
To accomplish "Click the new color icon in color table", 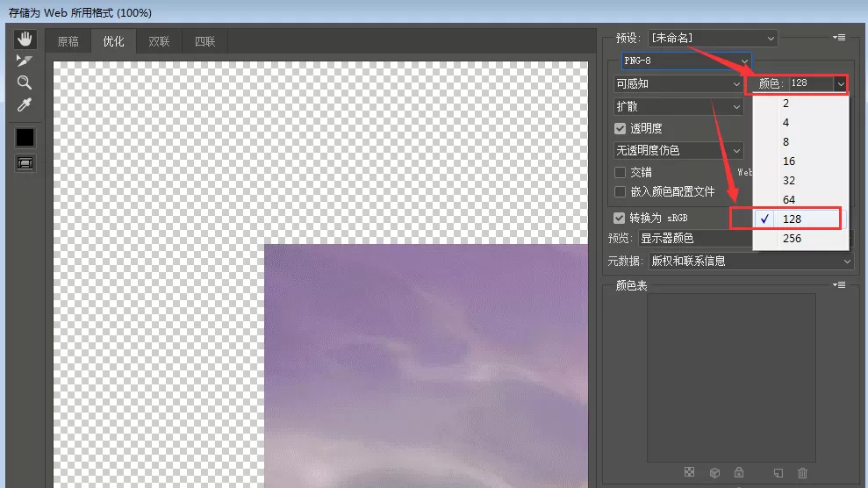I will 778,473.
